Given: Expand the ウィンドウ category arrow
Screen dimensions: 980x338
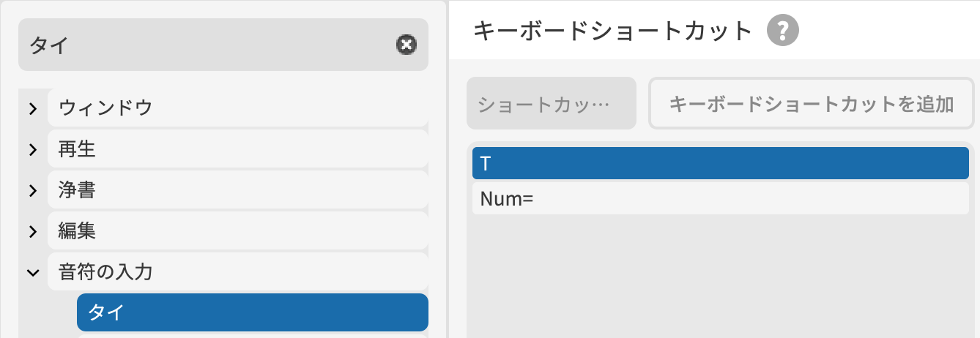Looking at the screenshot, I should click(32, 109).
